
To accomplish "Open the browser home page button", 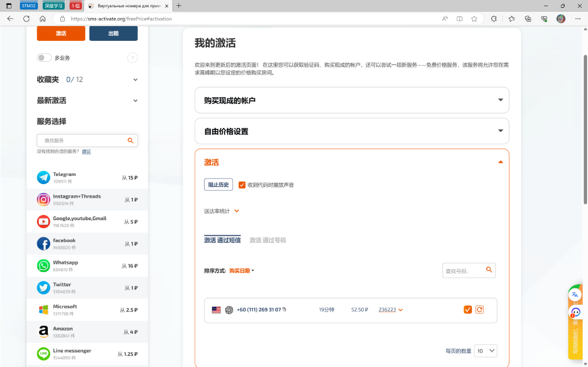I will pyautogui.click(x=42, y=18).
